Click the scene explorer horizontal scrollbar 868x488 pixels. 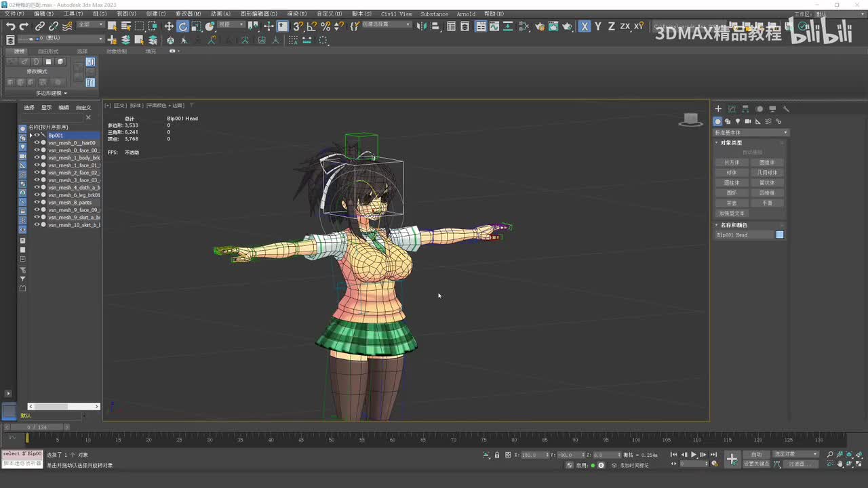[64, 406]
